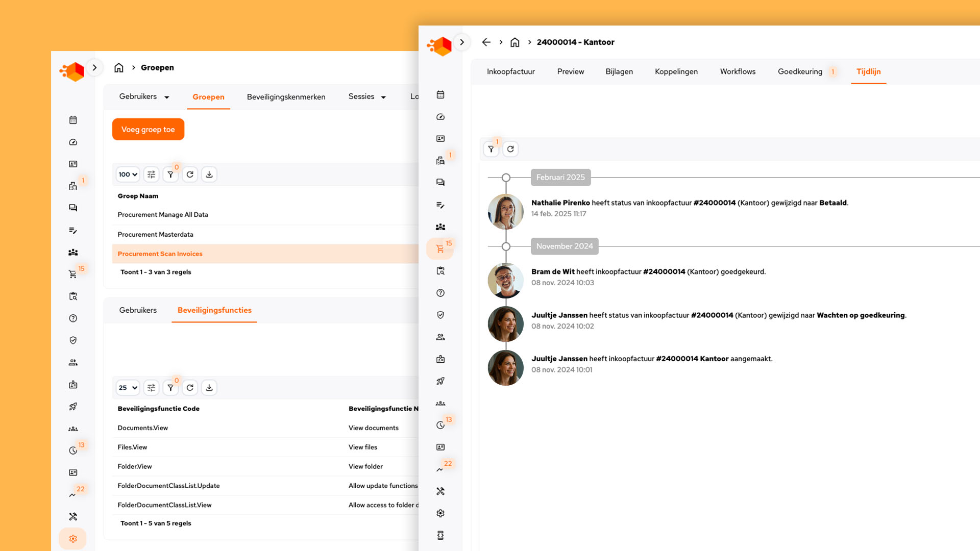Expand the left sidebar with chevron button
Screen dimensions: 980x551
[94, 67]
